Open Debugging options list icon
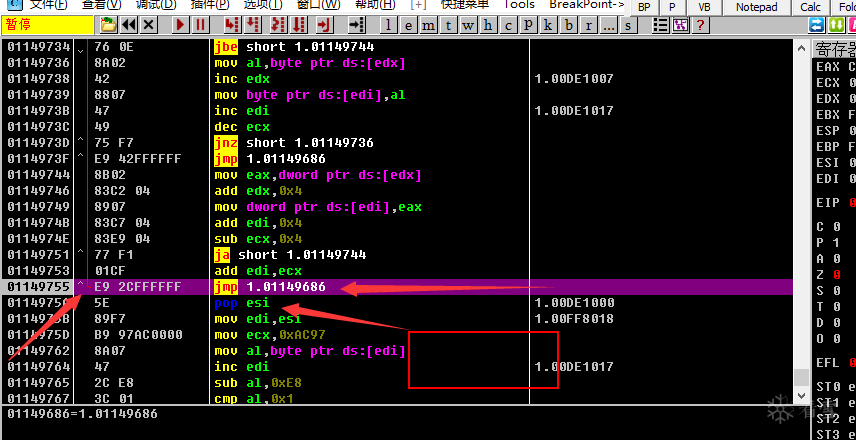Viewport: 856px width, 440px height. [661, 25]
